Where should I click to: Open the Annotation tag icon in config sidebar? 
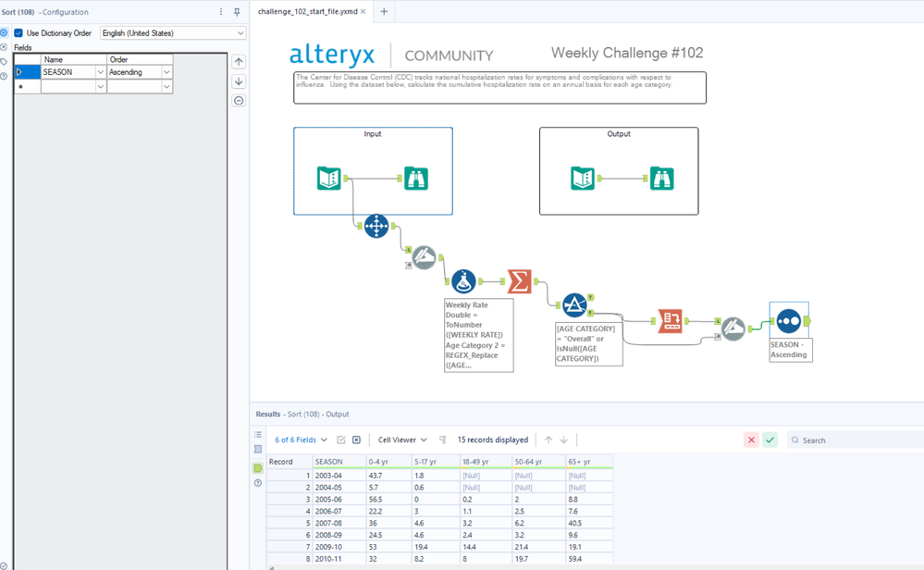tap(4, 61)
